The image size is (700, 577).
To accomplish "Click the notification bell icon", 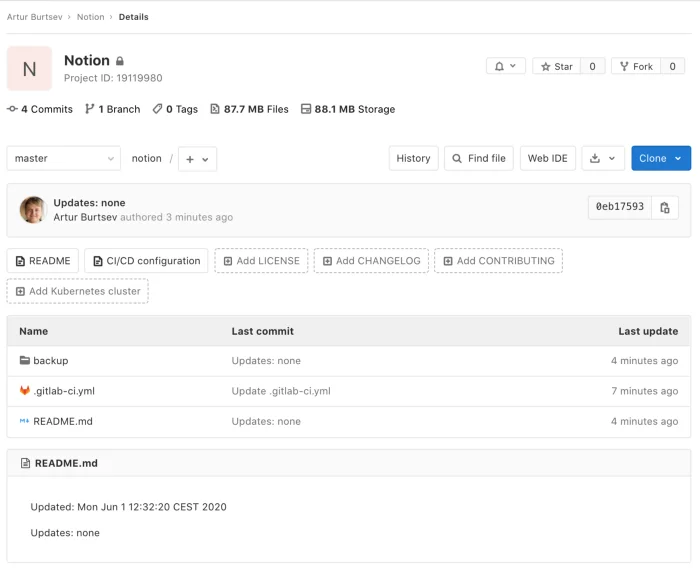I will (505, 66).
